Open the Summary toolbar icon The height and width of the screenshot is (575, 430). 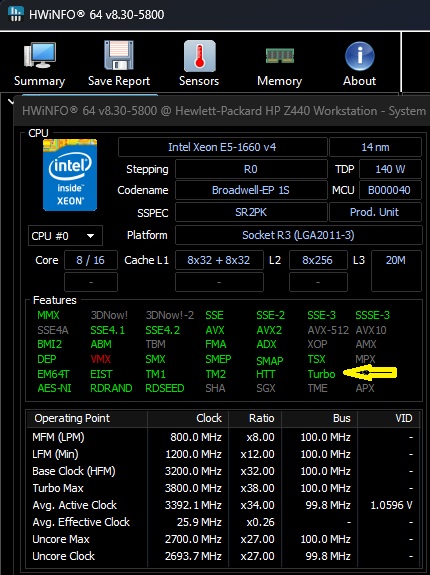40,56
